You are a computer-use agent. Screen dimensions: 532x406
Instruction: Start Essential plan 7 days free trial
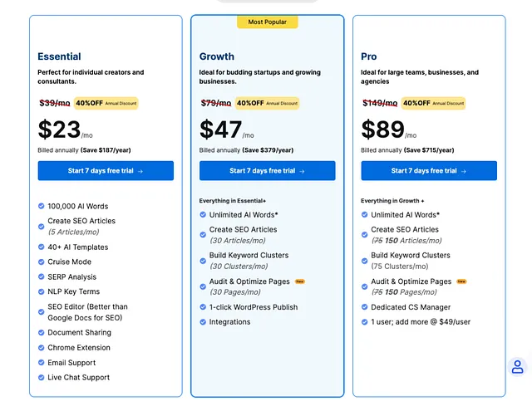[x=106, y=171]
